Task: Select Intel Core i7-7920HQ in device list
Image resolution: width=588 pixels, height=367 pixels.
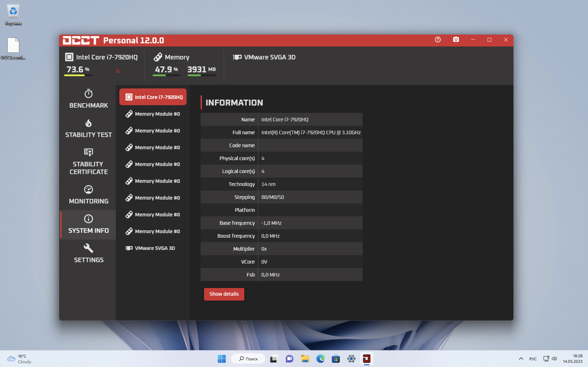Action: [153, 97]
